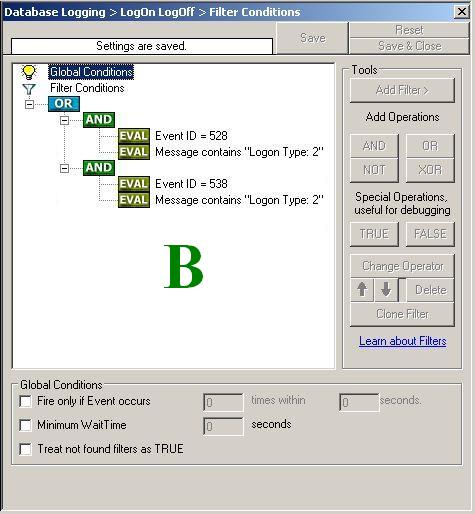Add the TRUE debugging operation
Viewport: 475px width, 514px height.
374,234
